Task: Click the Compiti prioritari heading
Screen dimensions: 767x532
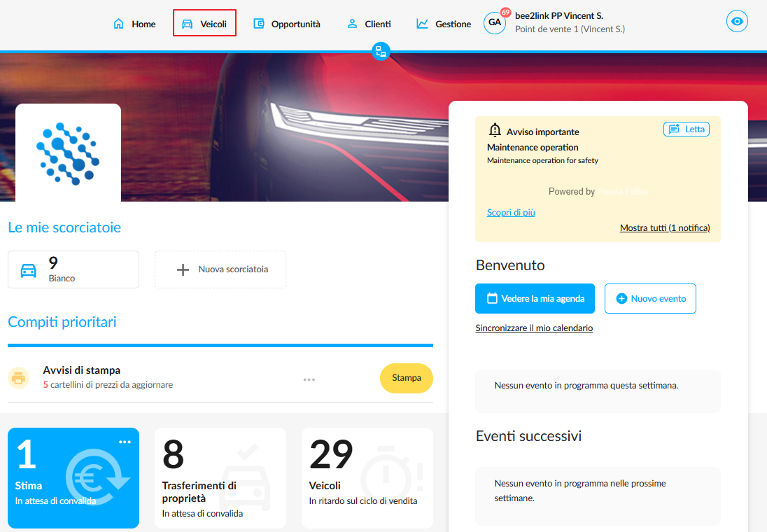Action: pyautogui.click(x=62, y=322)
